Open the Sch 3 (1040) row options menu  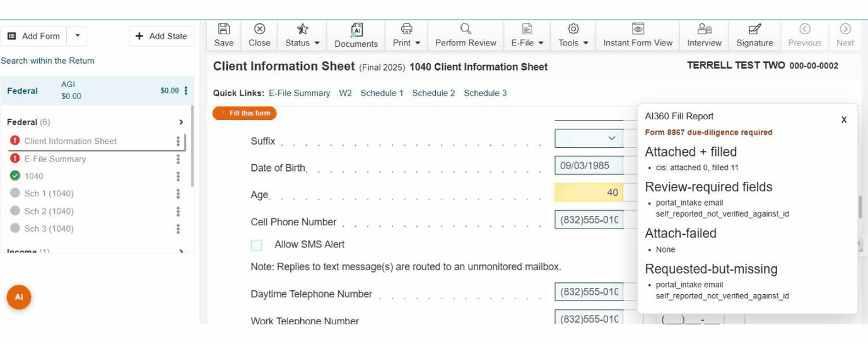click(178, 228)
